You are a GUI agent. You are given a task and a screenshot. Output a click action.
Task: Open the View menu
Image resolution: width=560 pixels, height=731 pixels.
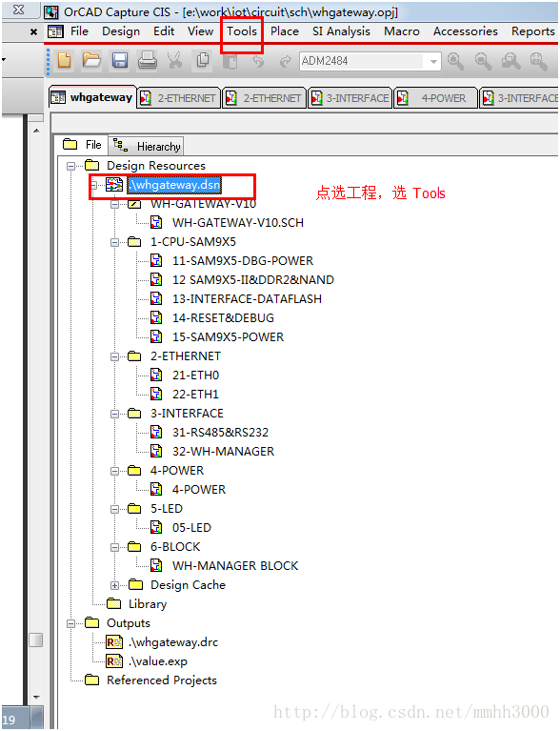tap(201, 31)
